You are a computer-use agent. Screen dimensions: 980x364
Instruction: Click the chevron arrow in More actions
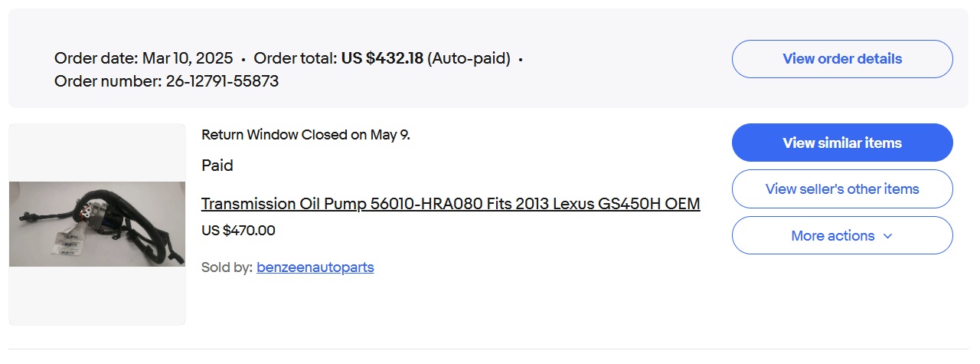[888, 236]
